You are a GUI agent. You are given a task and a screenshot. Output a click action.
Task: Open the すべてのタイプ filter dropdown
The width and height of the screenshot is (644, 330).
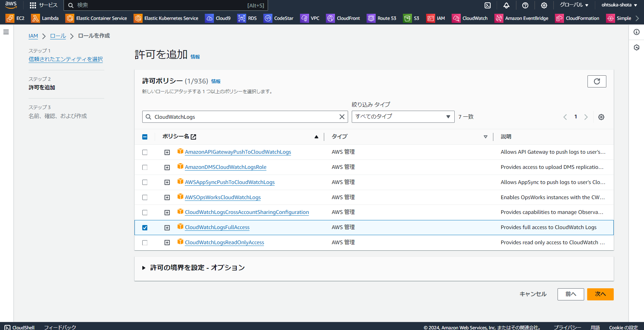click(x=403, y=116)
